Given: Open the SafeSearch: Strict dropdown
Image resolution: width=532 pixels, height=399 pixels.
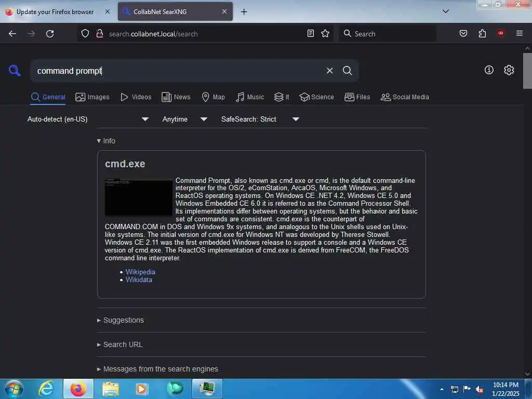Looking at the screenshot, I should 260,119.
